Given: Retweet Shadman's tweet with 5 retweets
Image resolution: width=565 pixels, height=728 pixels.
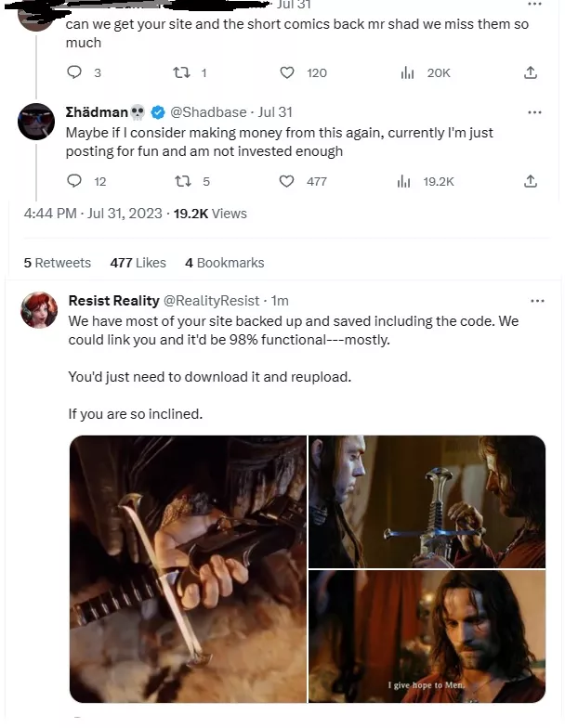Looking at the screenshot, I should [183, 181].
